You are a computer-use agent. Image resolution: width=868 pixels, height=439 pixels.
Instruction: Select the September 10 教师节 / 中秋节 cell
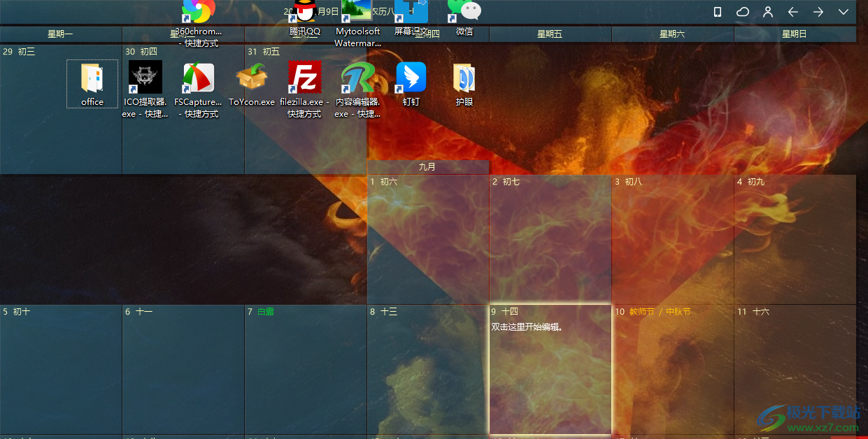tap(672, 370)
